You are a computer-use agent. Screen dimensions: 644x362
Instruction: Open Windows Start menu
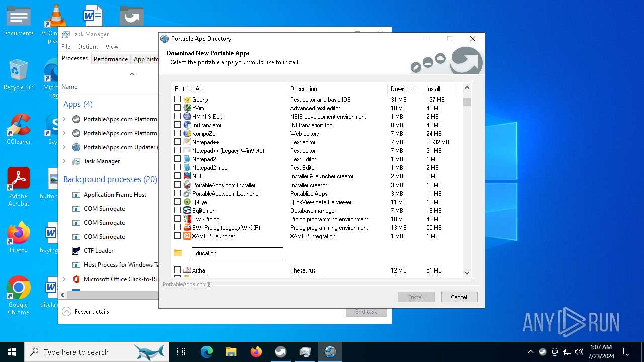12,352
